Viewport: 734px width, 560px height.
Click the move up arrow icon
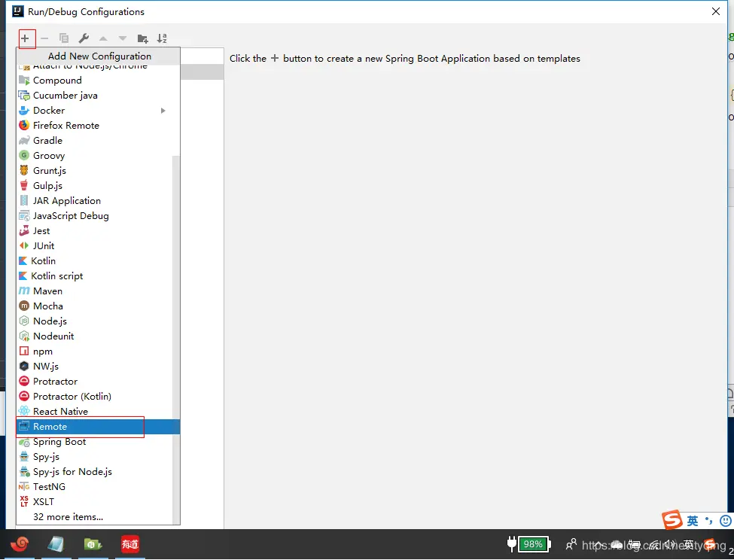tap(103, 38)
